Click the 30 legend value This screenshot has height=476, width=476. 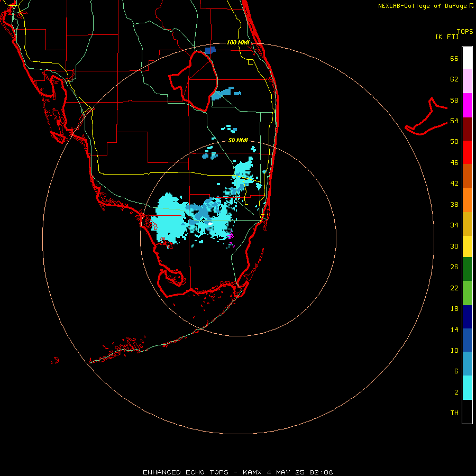coord(454,246)
